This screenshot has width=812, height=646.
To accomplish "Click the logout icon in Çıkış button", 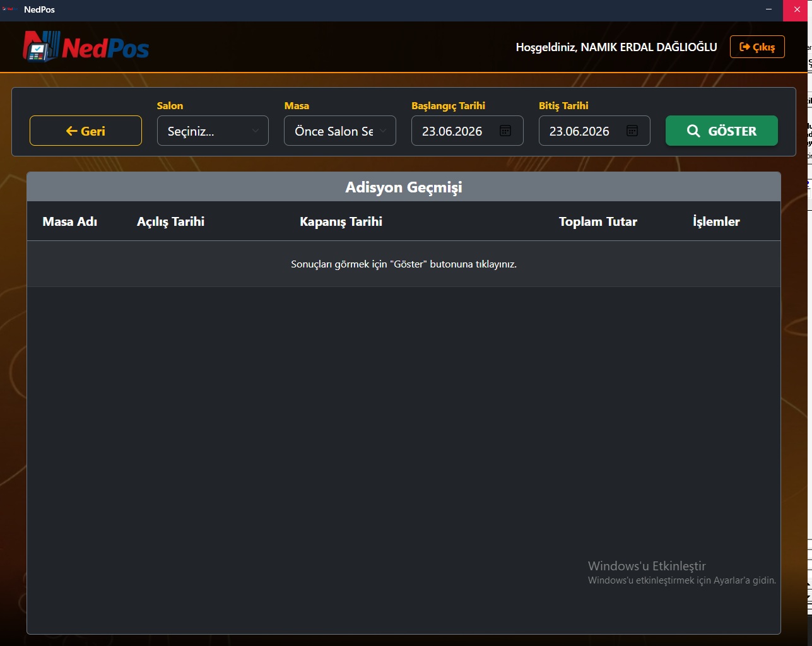I will click(x=744, y=47).
